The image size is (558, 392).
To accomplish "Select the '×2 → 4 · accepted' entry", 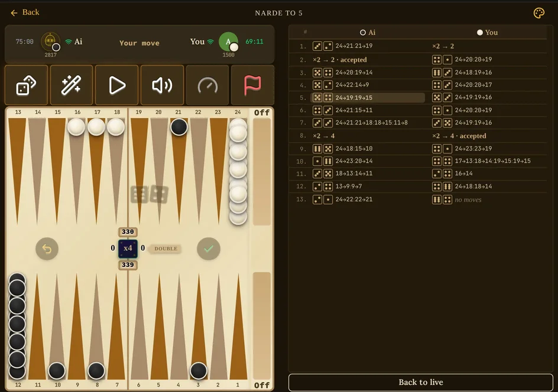I will pos(459,136).
